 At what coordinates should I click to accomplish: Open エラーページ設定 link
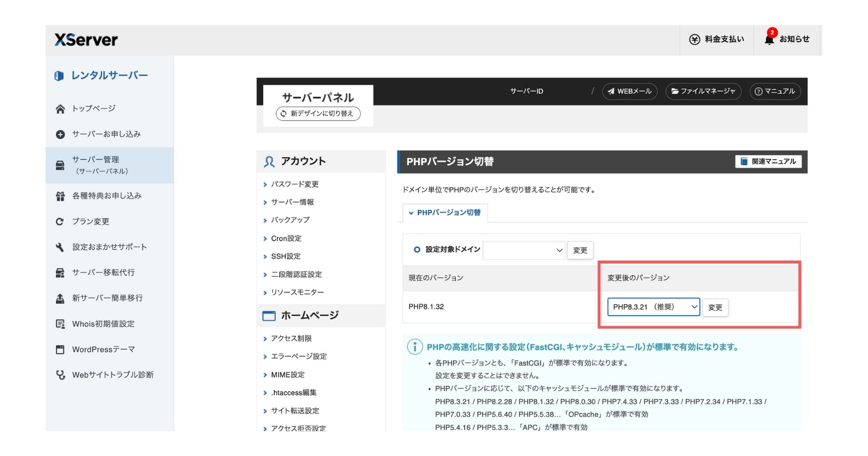pyautogui.click(x=299, y=357)
